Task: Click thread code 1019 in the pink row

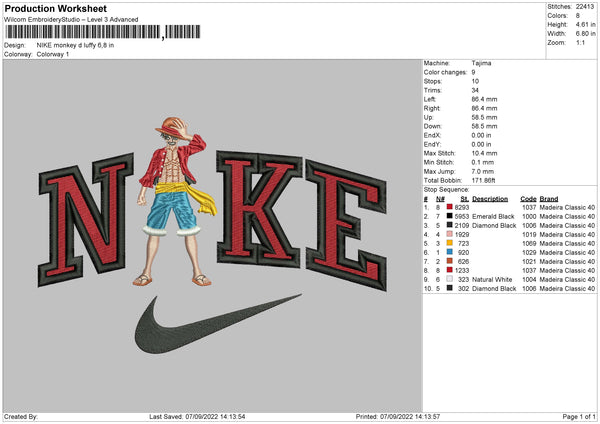Action: [529, 235]
